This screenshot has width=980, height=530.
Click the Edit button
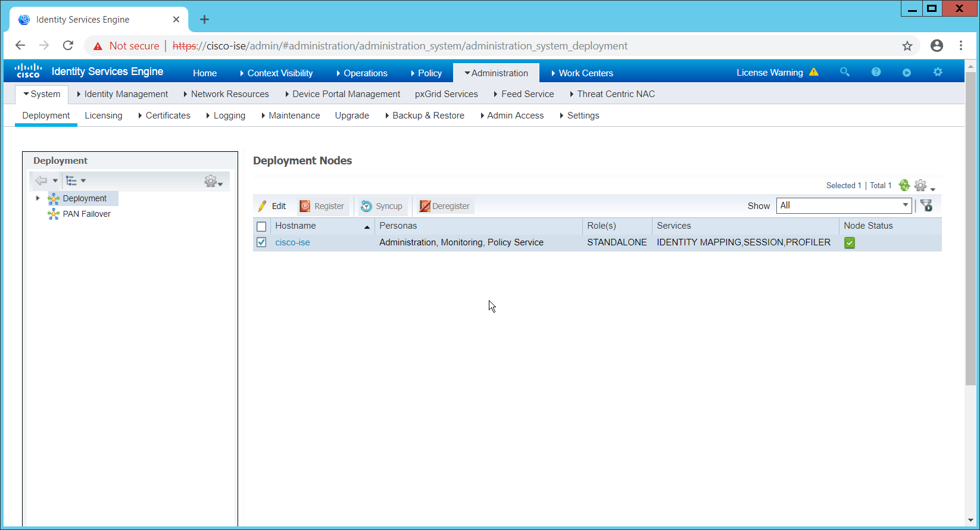click(273, 206)
